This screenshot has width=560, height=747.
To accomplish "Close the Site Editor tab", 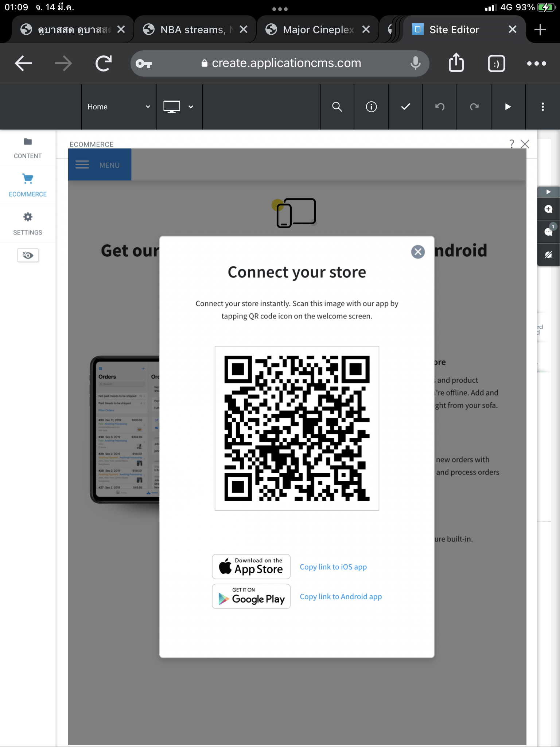I will click(513, 30).
